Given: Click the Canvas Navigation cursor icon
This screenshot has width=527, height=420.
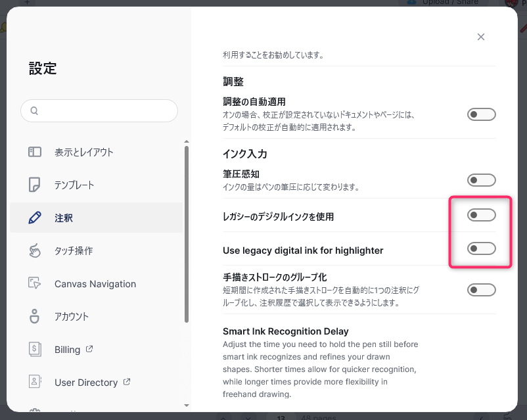Looking at the screenshot, I should [35, 283].
